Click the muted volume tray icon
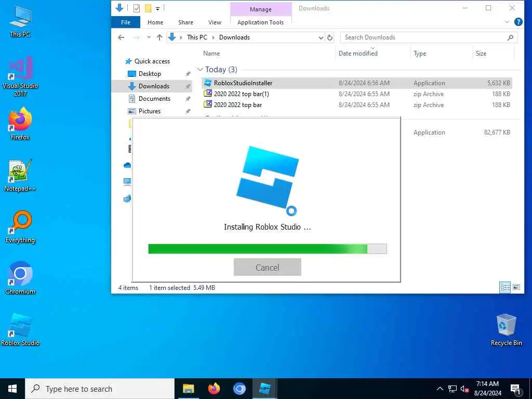The height and width of the screenshot is (399, 532). tap(465, 389)
